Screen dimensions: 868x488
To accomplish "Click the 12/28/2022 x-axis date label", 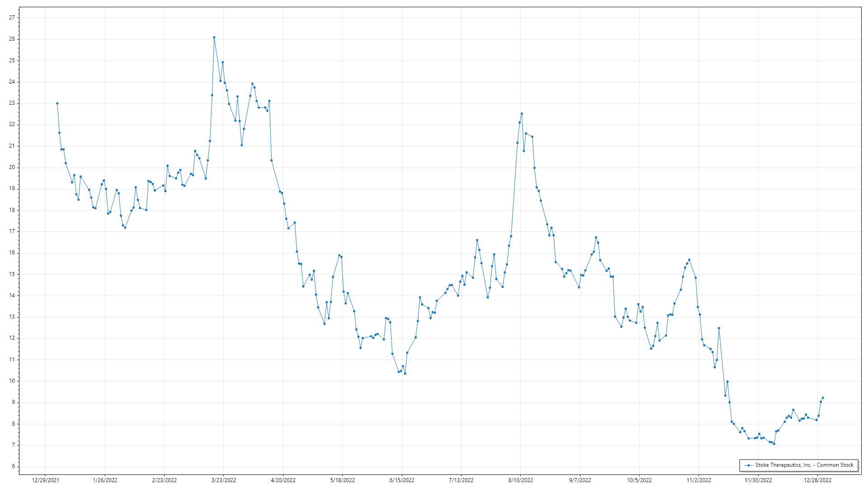I will (817, 480).
